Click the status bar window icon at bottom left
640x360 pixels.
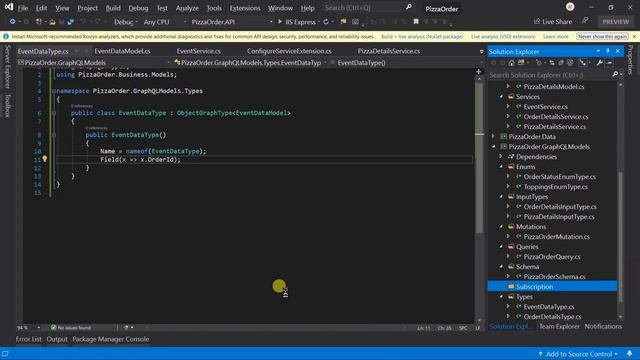pyautogui.click(x=5, y=353)
